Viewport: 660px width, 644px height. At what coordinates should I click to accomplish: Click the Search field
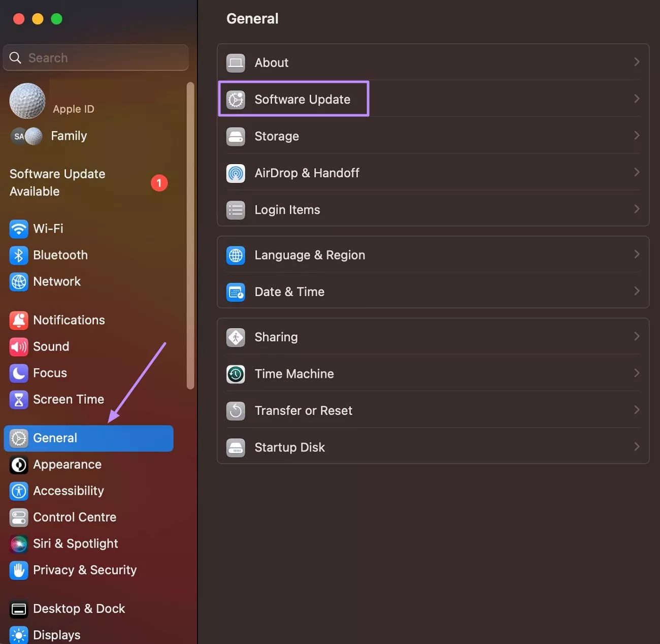tap(95, 57)
